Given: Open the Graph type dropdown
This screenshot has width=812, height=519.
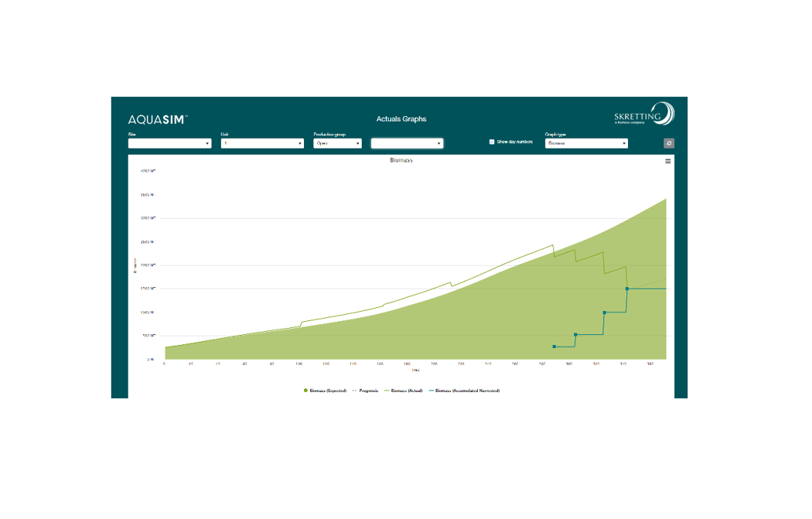Looking at the screenshot, I should point(586,143).
